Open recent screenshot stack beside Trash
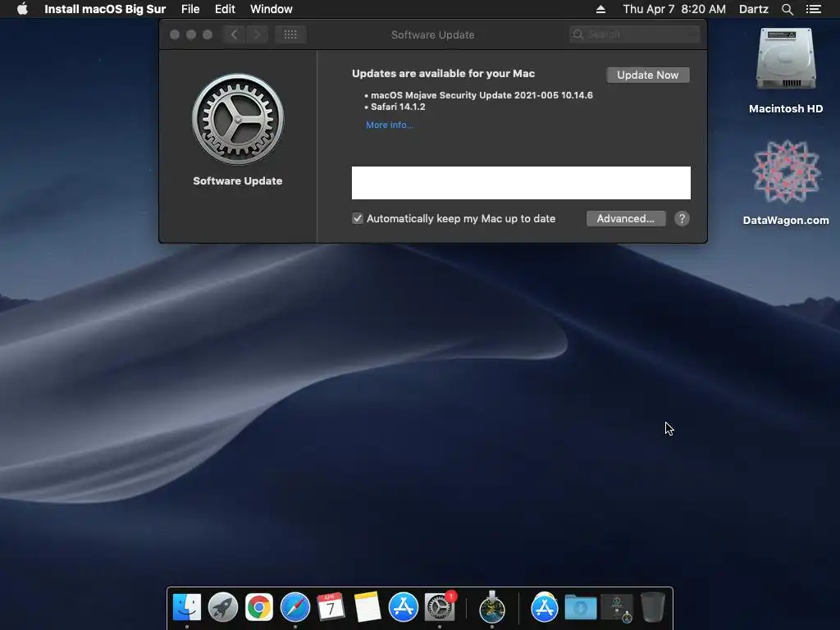Screen dimensions: 840x630 [617, 608]
